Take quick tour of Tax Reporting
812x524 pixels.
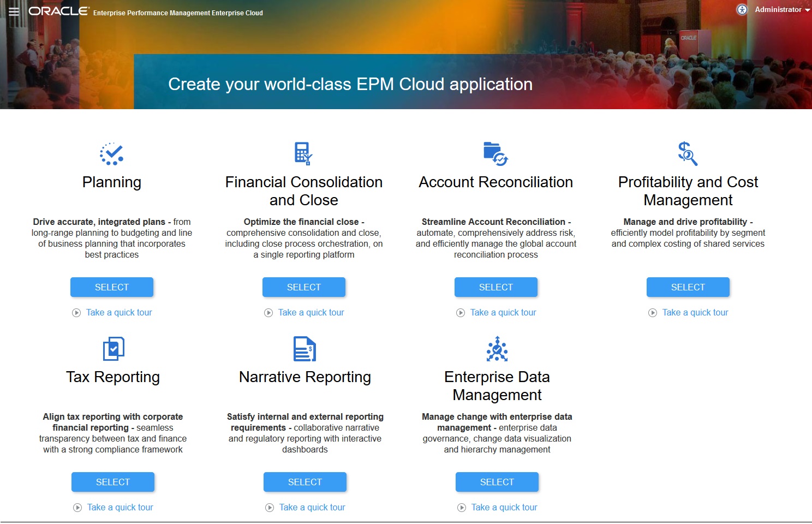pos(120,507)
